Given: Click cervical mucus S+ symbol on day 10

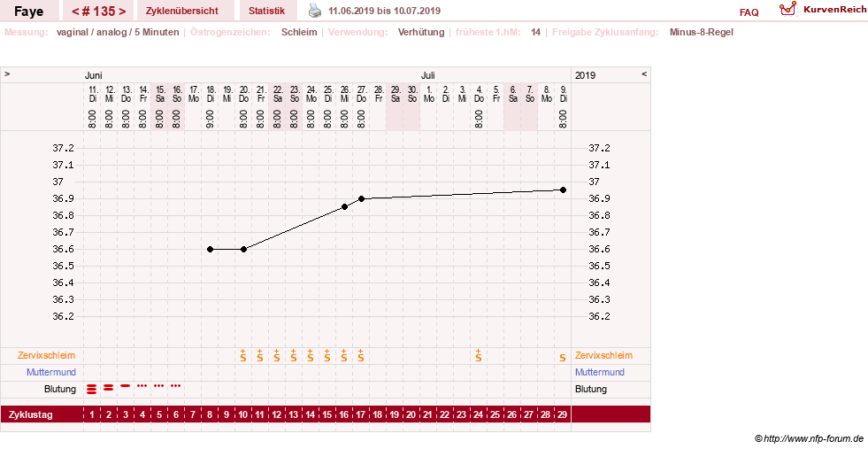Looking at the screenshot, I should [x=243, y=355].
